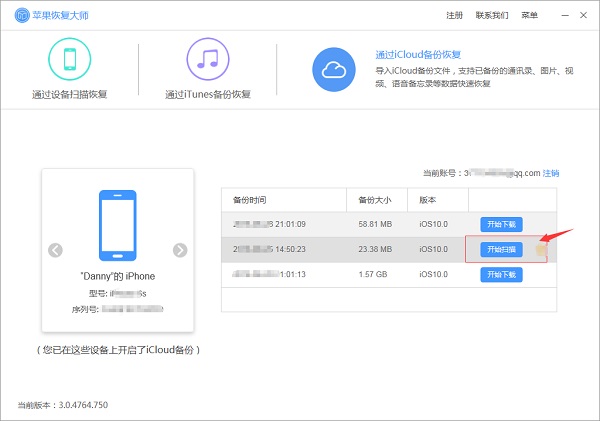Click the iCloud backup recovery cloud icon
Screen dimensions: 600x421
coord(333,68)
